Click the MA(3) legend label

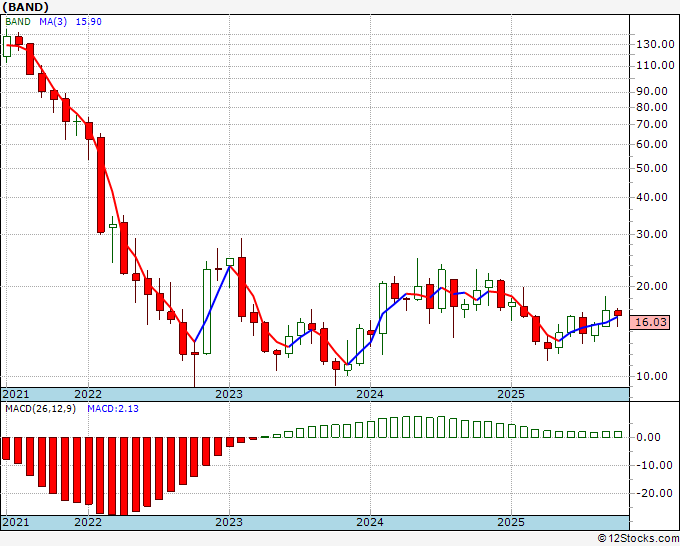click(53, 22)
